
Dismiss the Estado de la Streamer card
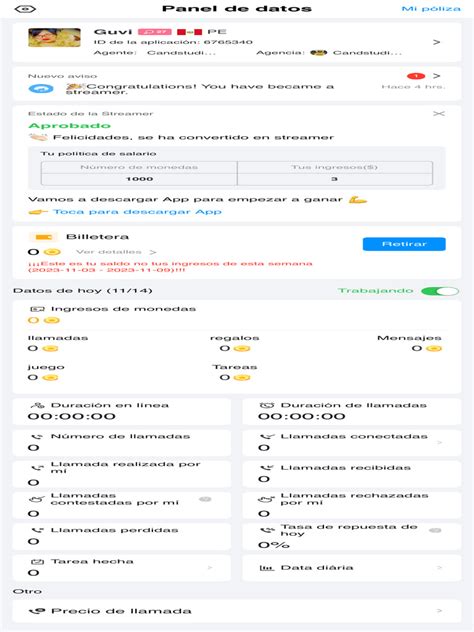439,114
